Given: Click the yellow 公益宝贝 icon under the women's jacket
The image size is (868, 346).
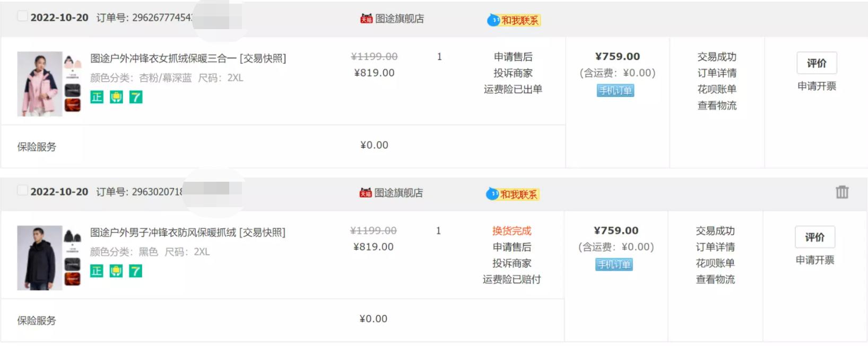Looking at the screenshot, I should click(x=116, y=97).
